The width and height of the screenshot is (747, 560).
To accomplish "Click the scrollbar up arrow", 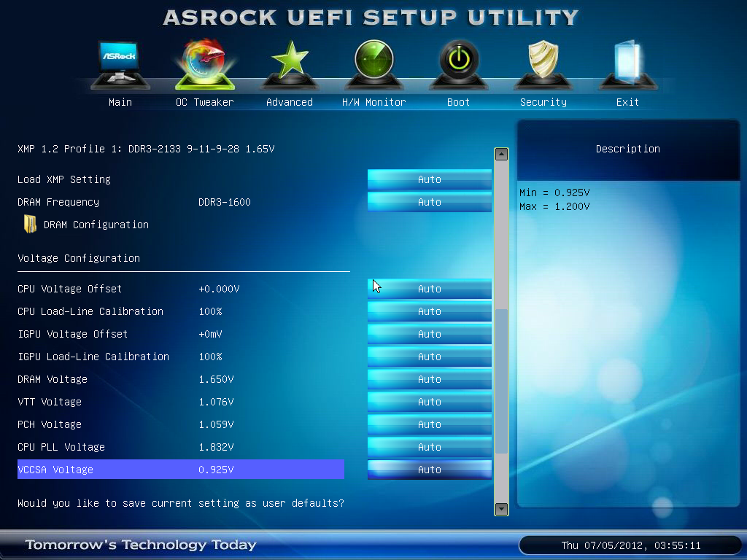I will click(x=501, y=154).
